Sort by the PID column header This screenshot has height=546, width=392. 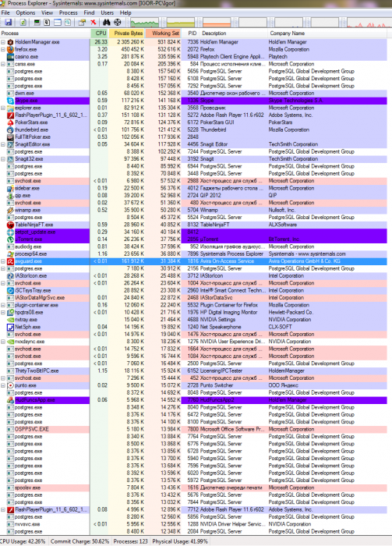(x=191, y=34)
